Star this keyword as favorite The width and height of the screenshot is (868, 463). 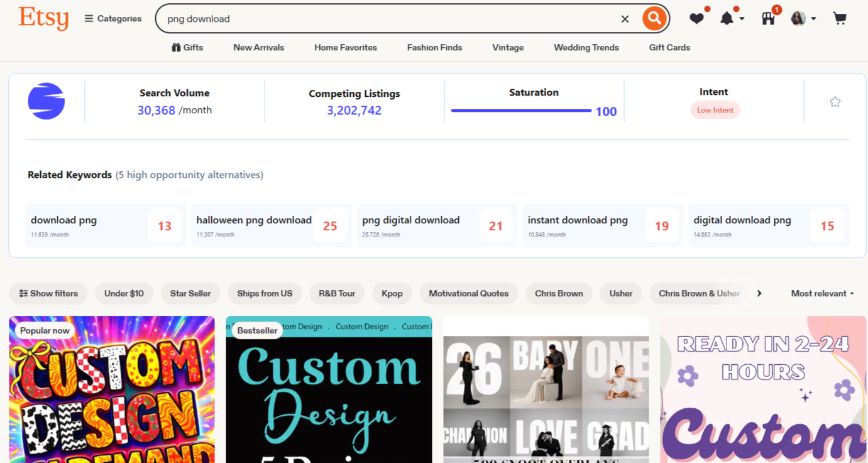835,102
